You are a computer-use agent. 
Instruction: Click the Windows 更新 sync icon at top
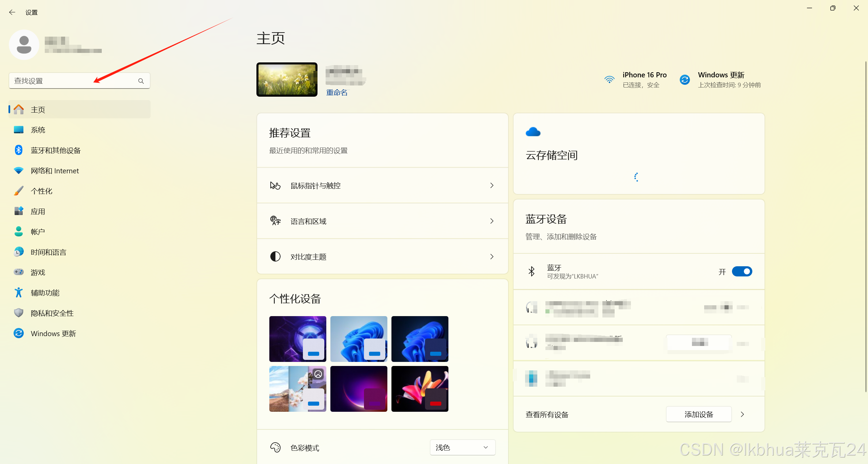(x=684, y=80)
